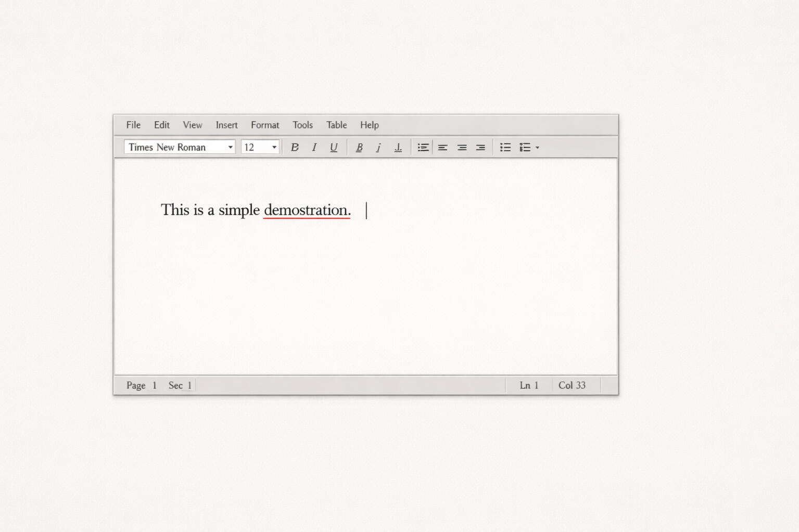The width and height of the screenshot is (799, 532).
Task: Click the Times New Roman font field
Action: tap(172, 147)
